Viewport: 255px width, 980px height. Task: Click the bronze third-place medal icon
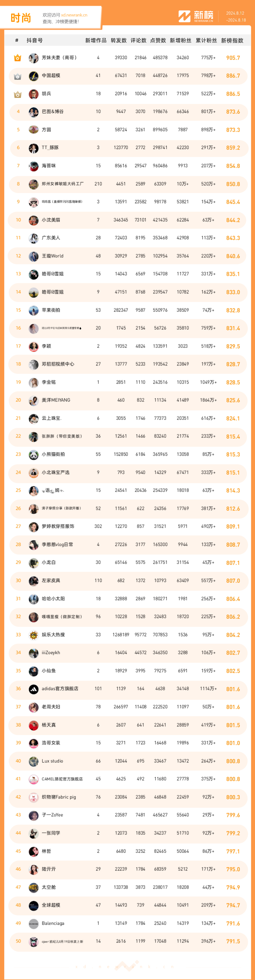(17, 94)
